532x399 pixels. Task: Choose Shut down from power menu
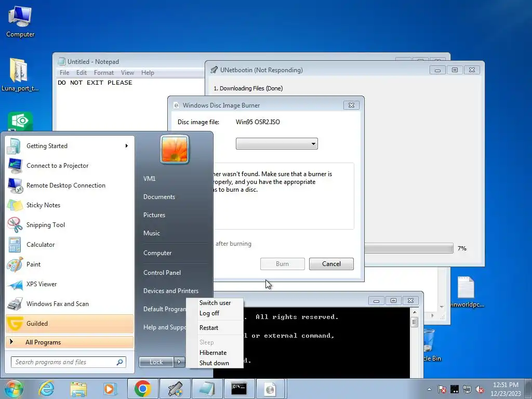(215, 363)
